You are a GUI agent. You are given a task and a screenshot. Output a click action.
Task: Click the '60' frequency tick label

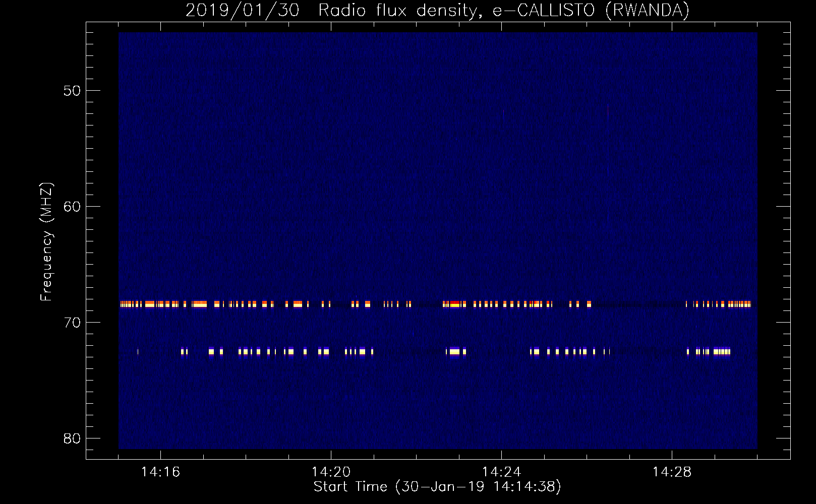[72, 207]
